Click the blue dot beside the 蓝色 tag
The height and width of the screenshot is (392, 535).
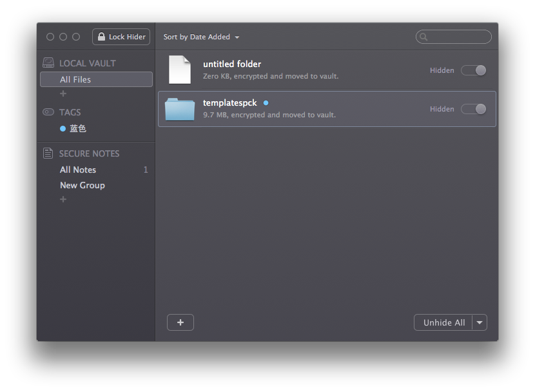point(63,128)
